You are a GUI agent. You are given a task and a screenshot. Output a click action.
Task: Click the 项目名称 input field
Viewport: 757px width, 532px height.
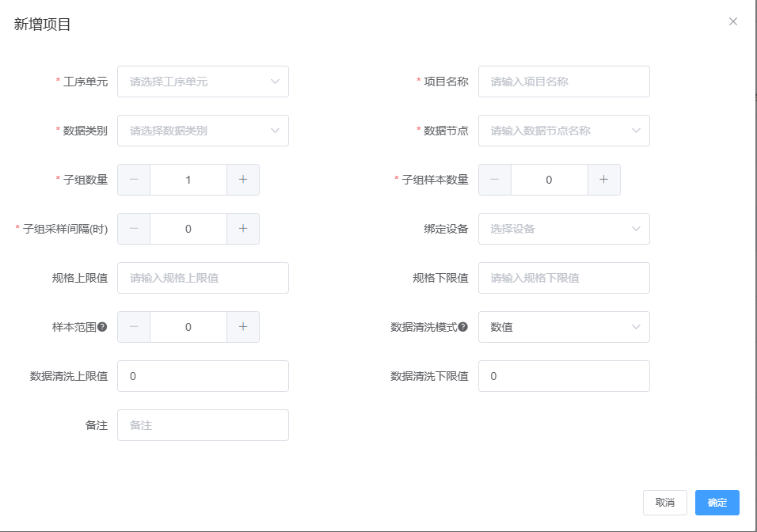pyautogui.click(x=564, y=82)
